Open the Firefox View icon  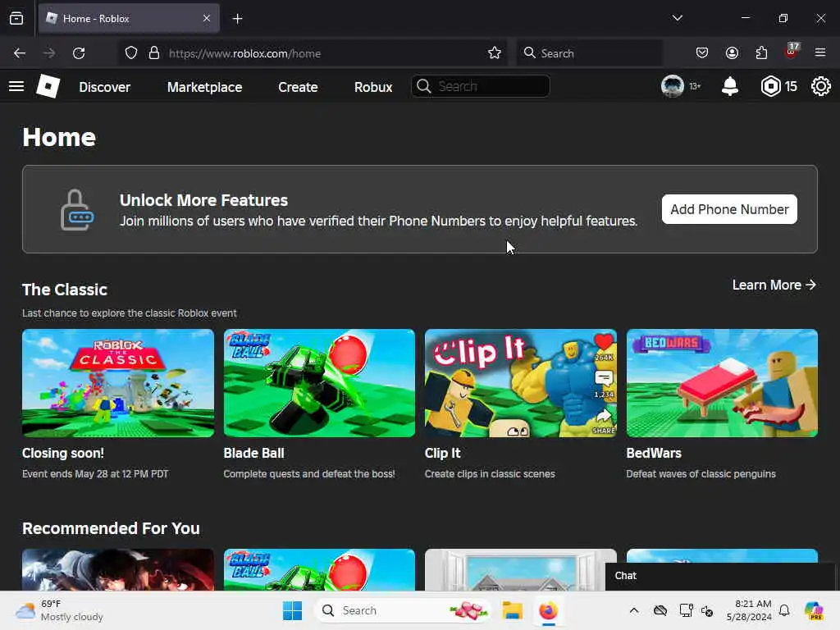coord(16,19)
